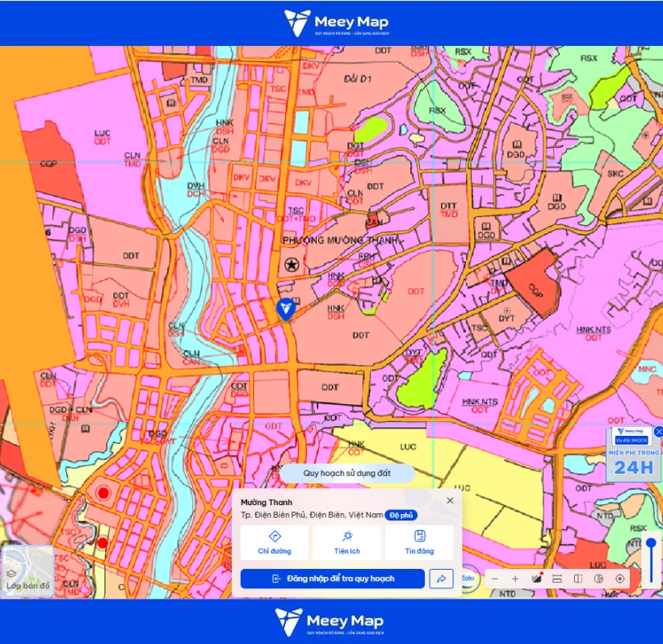Activate the split compare view icon
Viewport: 663px width, 644px height.
click(x=577, y=579)
